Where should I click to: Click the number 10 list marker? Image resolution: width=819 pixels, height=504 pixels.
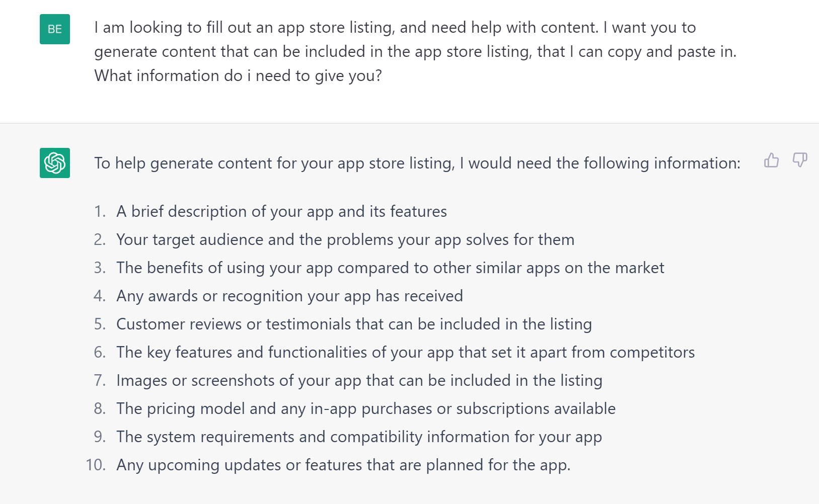[x=96, y=465]
